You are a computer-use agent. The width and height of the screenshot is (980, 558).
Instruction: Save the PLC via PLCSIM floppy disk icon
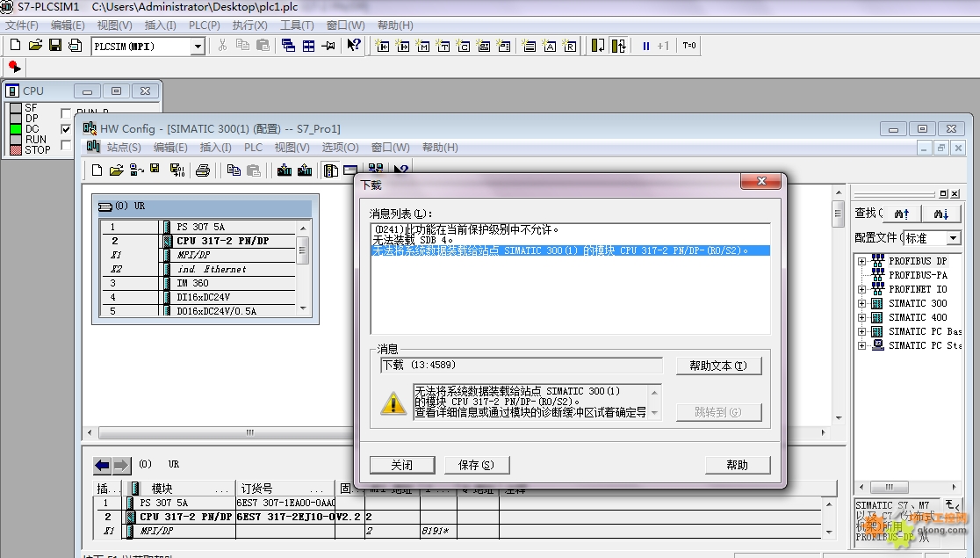pyautogui.click(x=55, y=46)
